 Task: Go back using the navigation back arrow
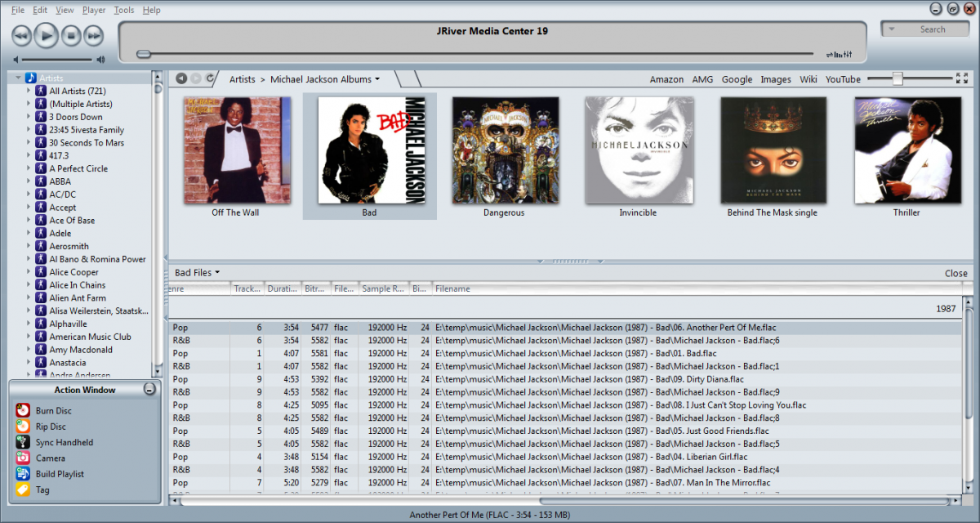pos(181,78)
